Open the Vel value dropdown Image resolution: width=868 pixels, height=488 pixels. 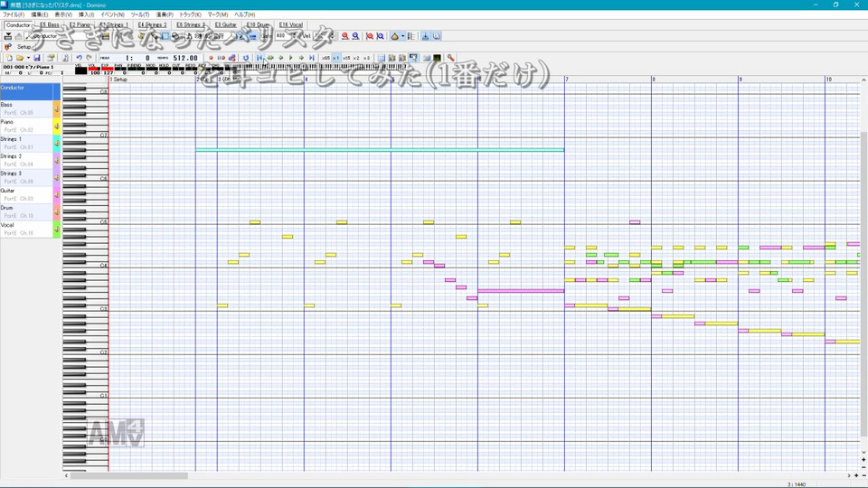[x=322, y=36]
